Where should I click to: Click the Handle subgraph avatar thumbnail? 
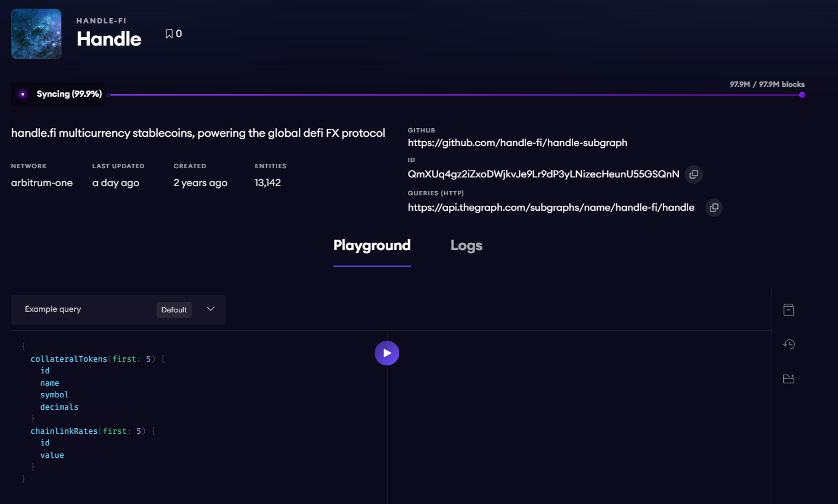[36, 34]
